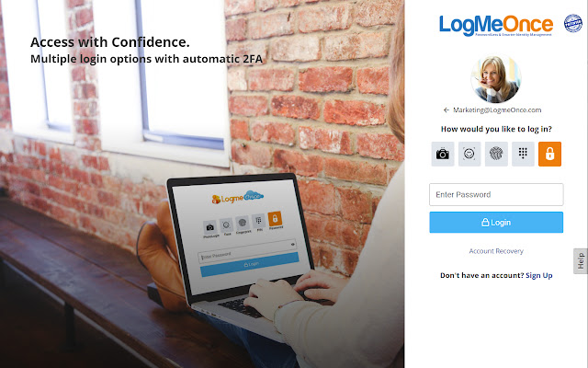The width and height of the screenshot is (588, 368).
Task: Click the back arrow beside the email
Action: tap(447, 110)
